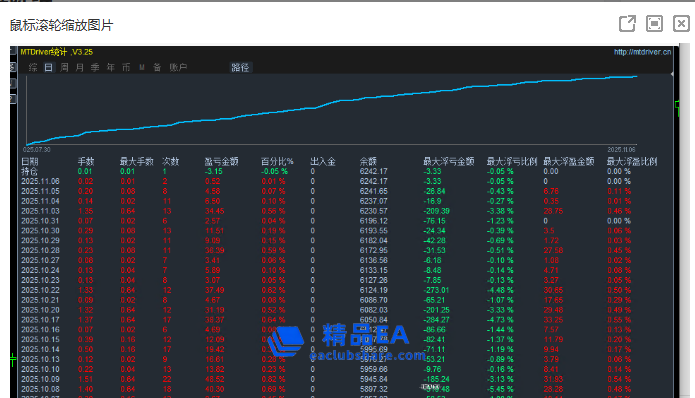Open image in new window icon

pos(627,23)
